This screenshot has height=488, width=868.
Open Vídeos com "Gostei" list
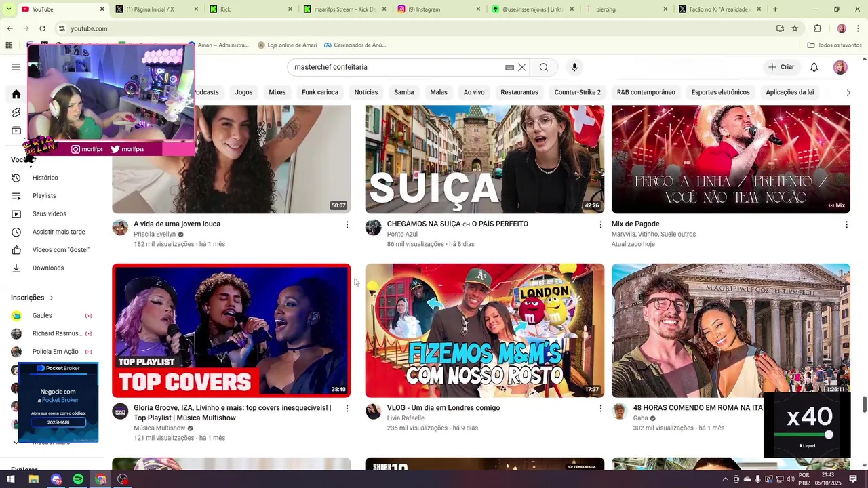coord(60,250)
